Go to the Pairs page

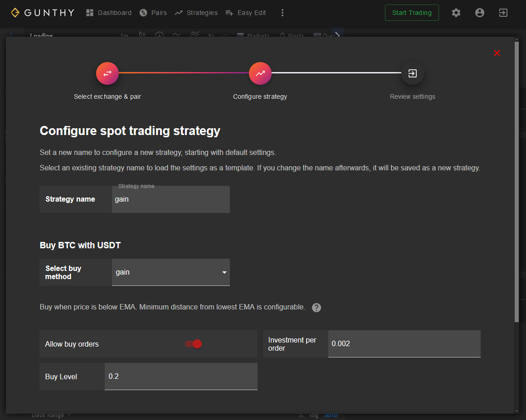(x=153, y=13)
